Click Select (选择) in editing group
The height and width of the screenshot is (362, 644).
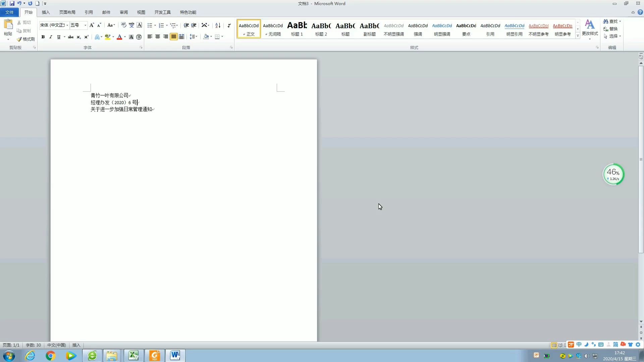[x=612, y=36]
